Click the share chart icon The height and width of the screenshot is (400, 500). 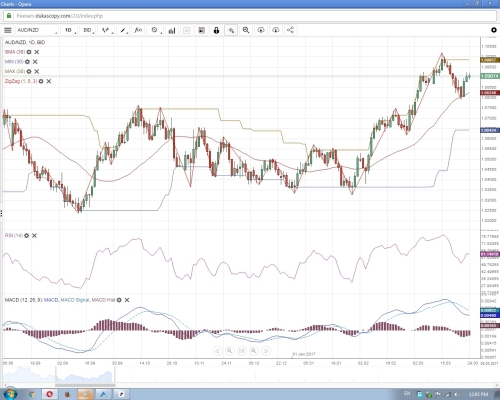290,30
